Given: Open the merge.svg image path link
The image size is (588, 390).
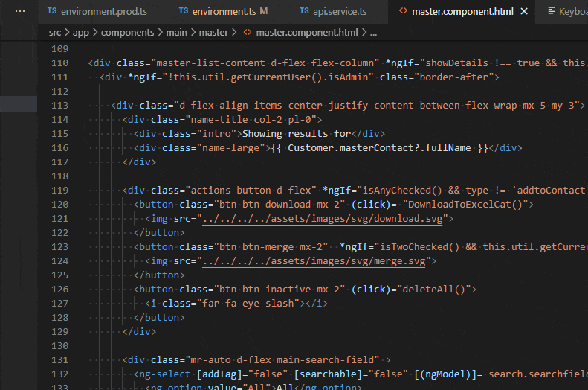Looking at the screenshot, I should 314,261.
